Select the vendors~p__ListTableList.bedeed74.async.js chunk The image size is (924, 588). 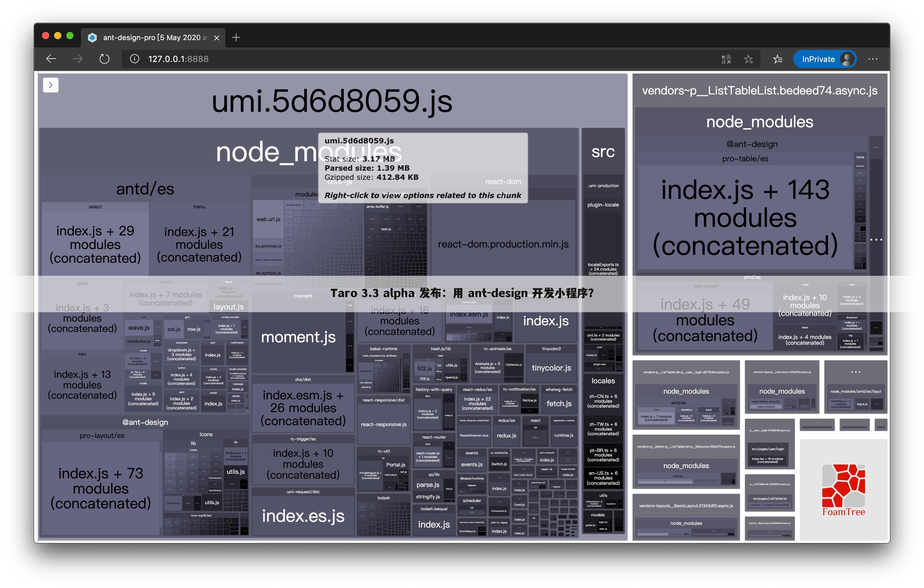(x=760, y=91)
